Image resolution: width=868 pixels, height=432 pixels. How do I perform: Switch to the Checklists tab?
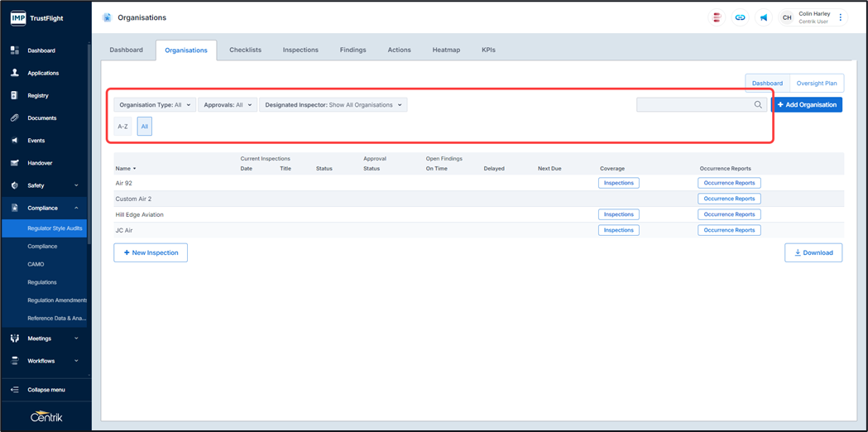click(x=245, y=50)
